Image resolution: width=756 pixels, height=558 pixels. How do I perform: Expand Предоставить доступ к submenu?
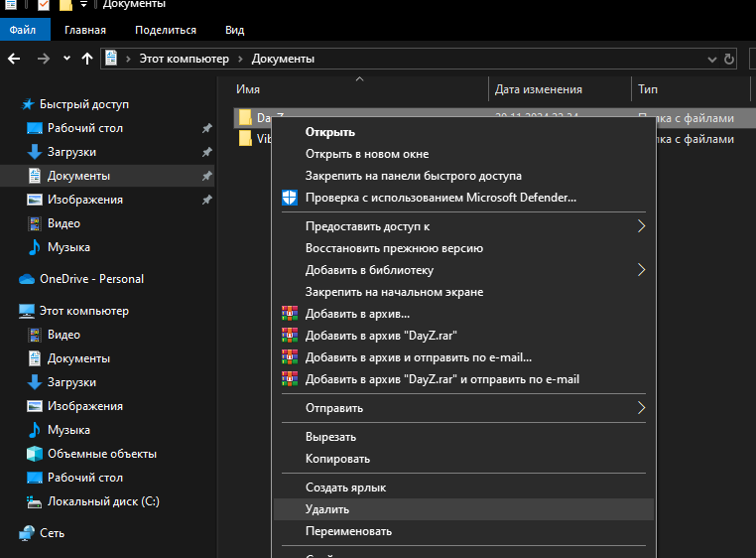click(x=463, y=226)
